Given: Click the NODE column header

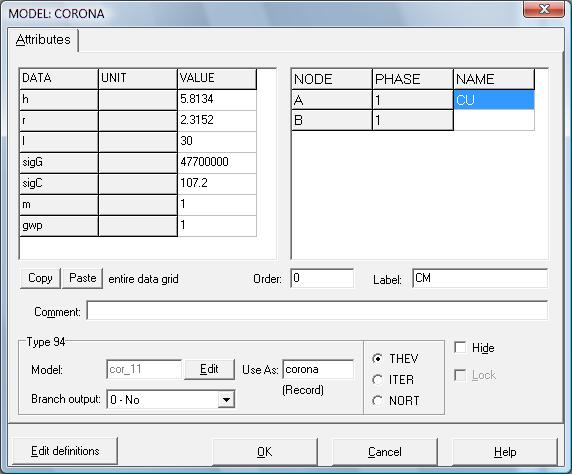Looking at the screenshot, I should [x=332, y=79].
